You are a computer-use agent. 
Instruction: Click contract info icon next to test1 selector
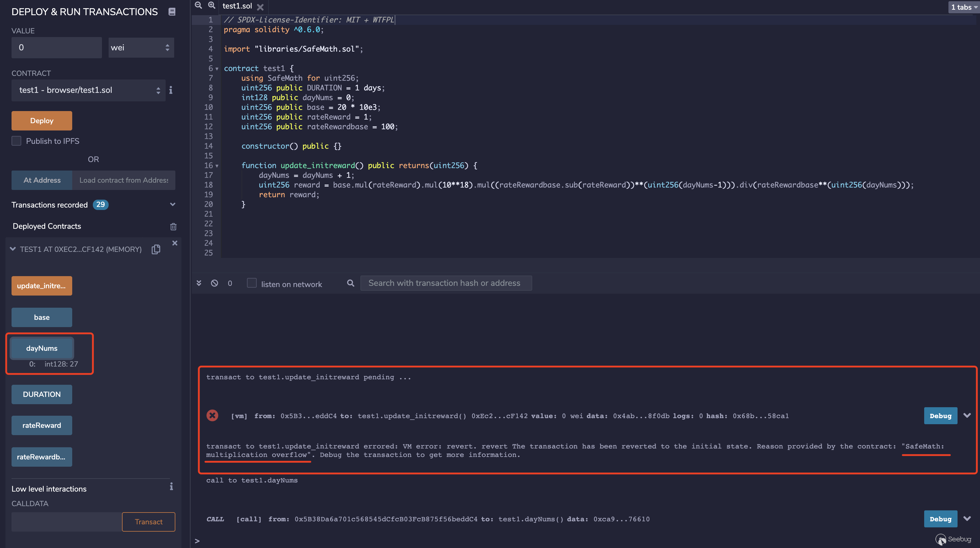(171, 90)
